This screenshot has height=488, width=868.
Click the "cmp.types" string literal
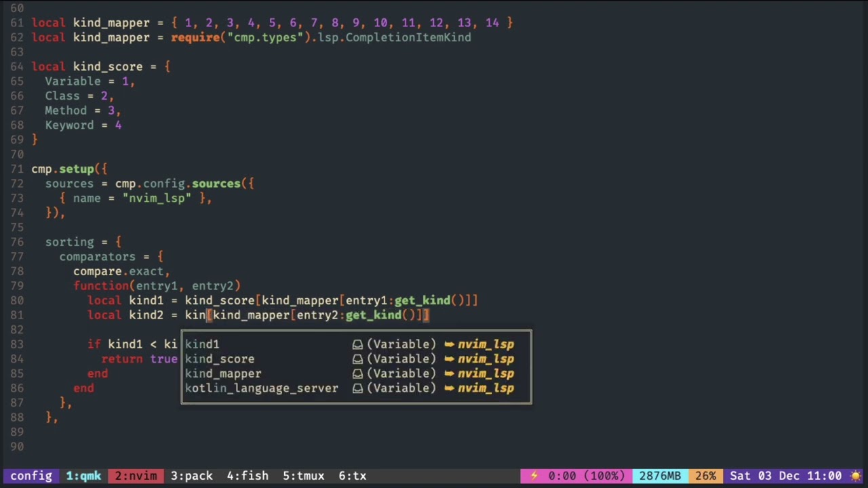[x=265, y=37]
